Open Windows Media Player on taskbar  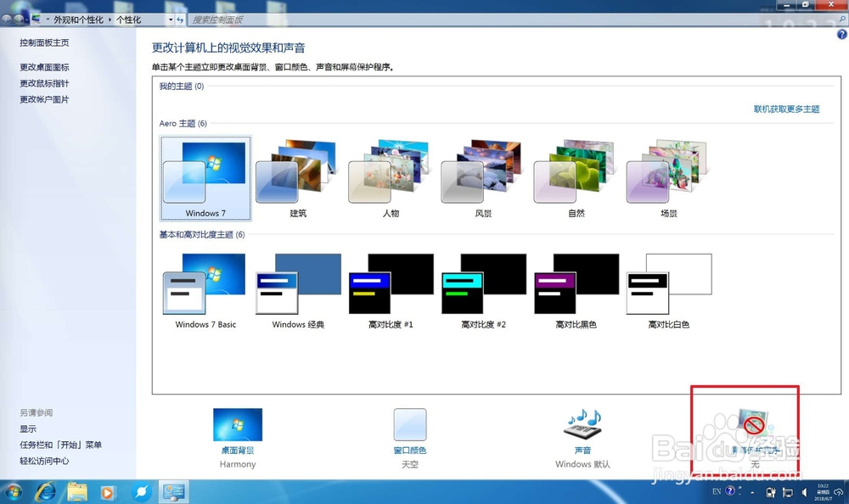tap(108, 492)
